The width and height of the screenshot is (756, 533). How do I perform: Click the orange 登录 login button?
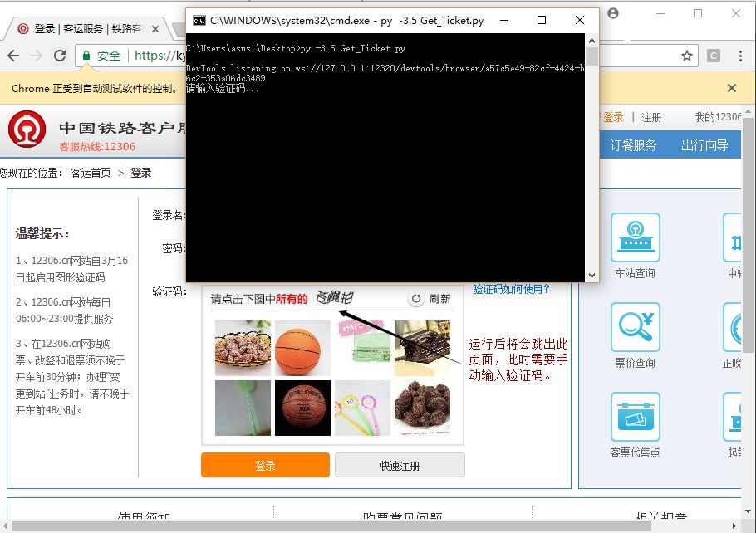tap(265, 465)
